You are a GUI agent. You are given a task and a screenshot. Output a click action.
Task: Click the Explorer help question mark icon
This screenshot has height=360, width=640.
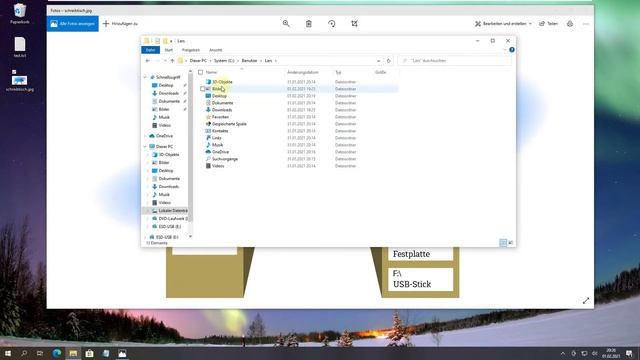tap(511, 50)
